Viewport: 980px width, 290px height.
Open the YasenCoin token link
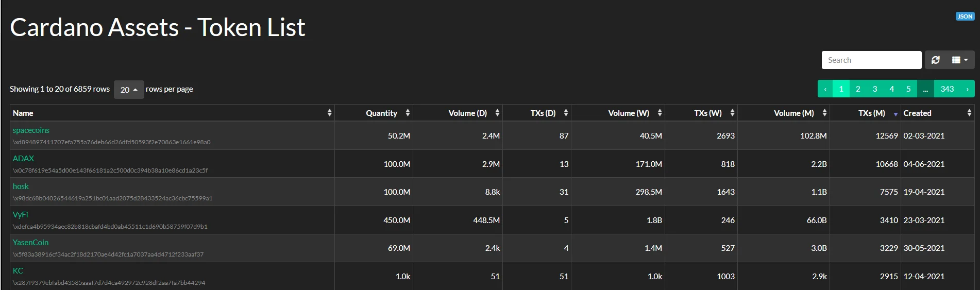(30, 243)
